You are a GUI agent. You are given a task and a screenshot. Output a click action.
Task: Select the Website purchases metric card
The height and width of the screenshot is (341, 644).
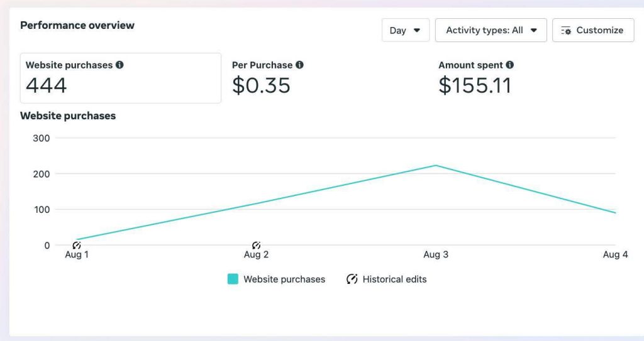(x=120, y=78)
